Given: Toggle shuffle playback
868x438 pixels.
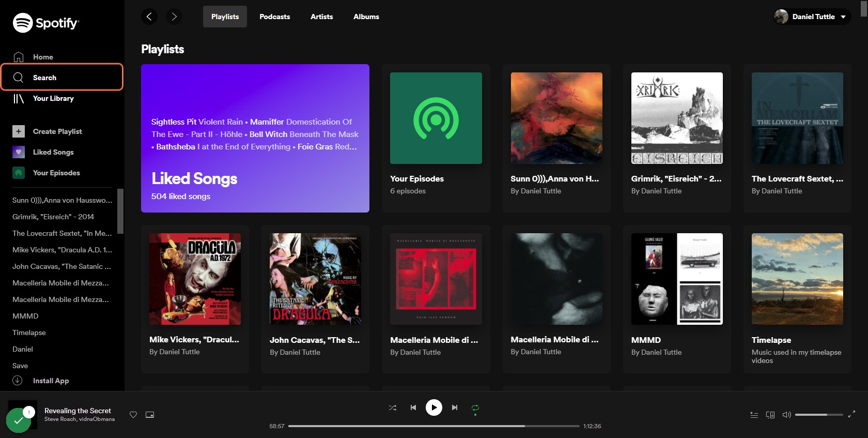Looking at the screenshot, I should [x=393, y=407].
